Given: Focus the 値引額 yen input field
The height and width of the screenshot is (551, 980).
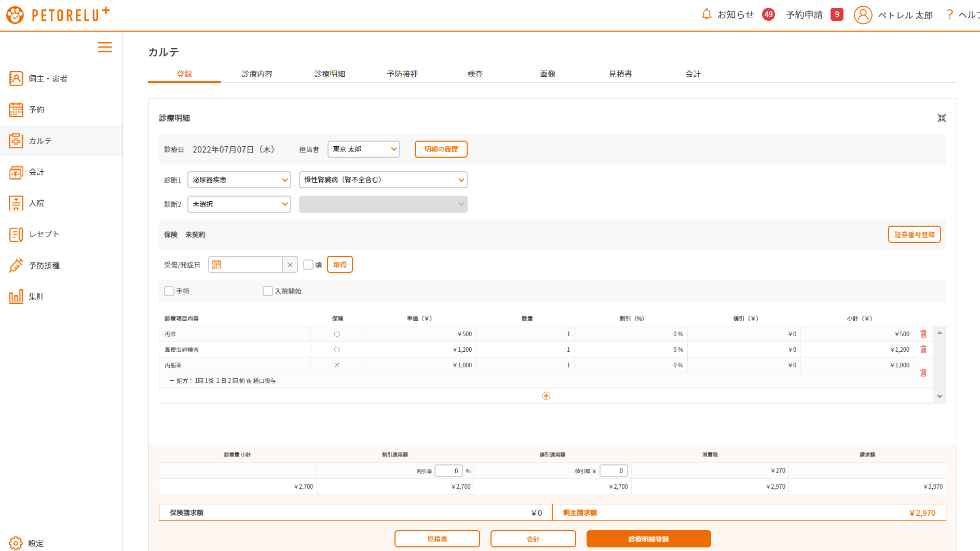Looking at the screenshot, I should point(614,471).
